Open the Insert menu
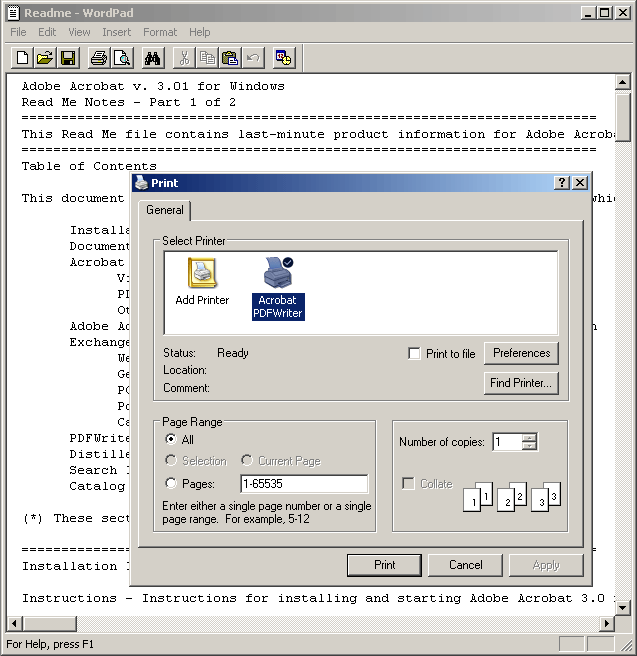637x656 pixels. (116, 32)
